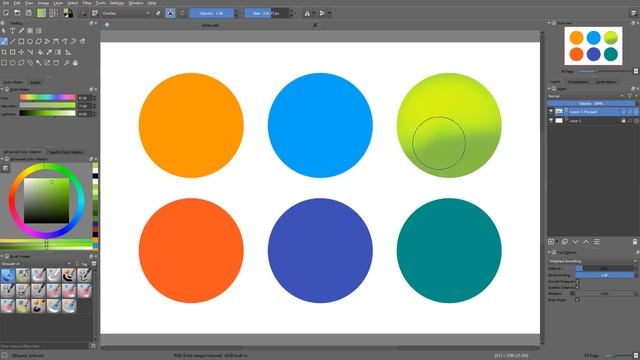The image size is (640, 360).
Task: Select the Pan hand tool
Action: coord(75,63)
